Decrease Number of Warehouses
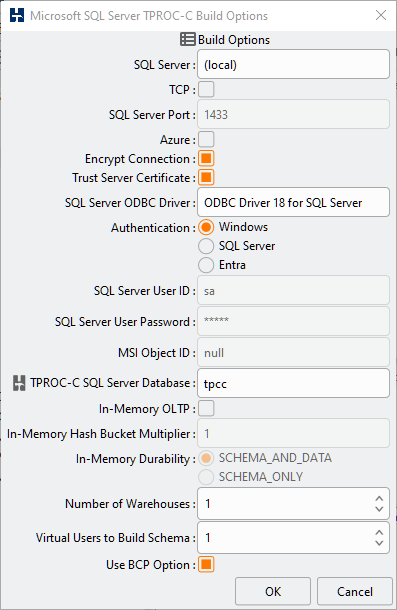The image size is (397, 610). [379, 509]
